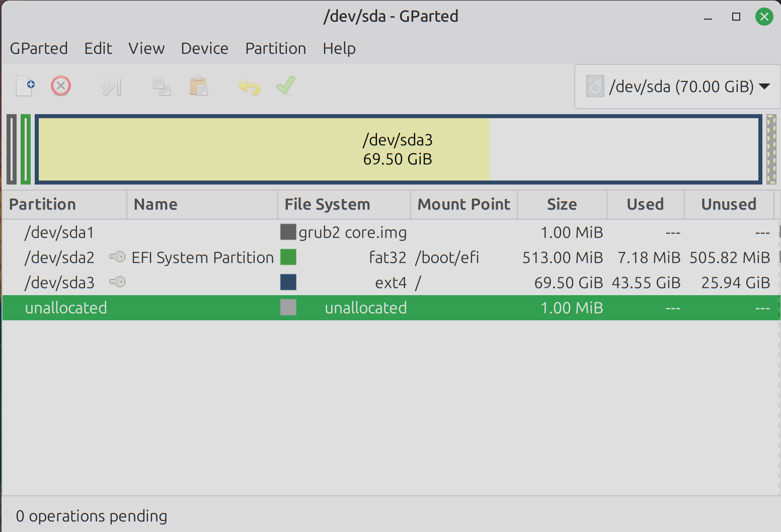This screenshot has width=781, height=532.
Task: Click the Resize/Move toolbar icon
Action: point(111,86)
